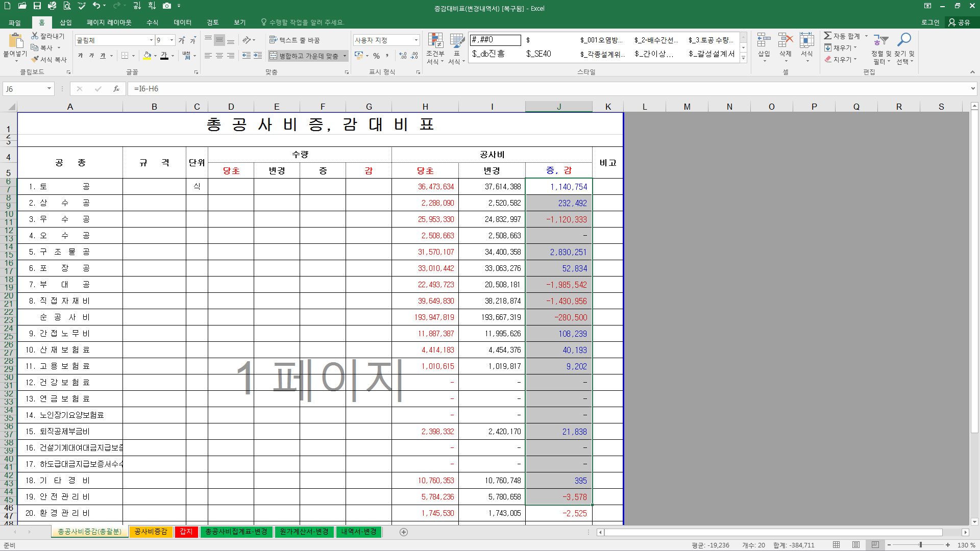Open the 데이터 ribbon tab

[182, 22]
